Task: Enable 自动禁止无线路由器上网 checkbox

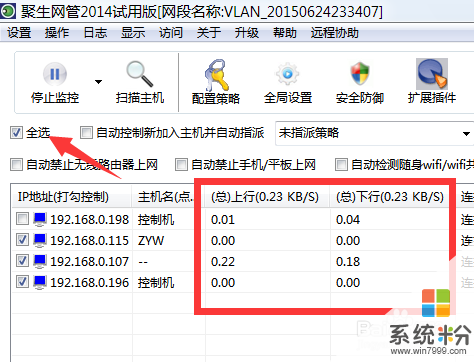Action: point(16,164)
